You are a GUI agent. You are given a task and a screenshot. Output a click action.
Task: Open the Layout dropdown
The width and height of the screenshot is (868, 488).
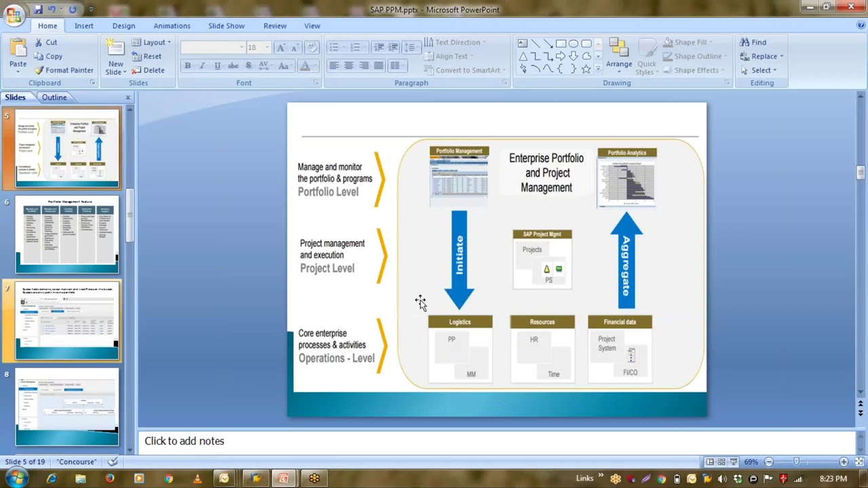152,42
